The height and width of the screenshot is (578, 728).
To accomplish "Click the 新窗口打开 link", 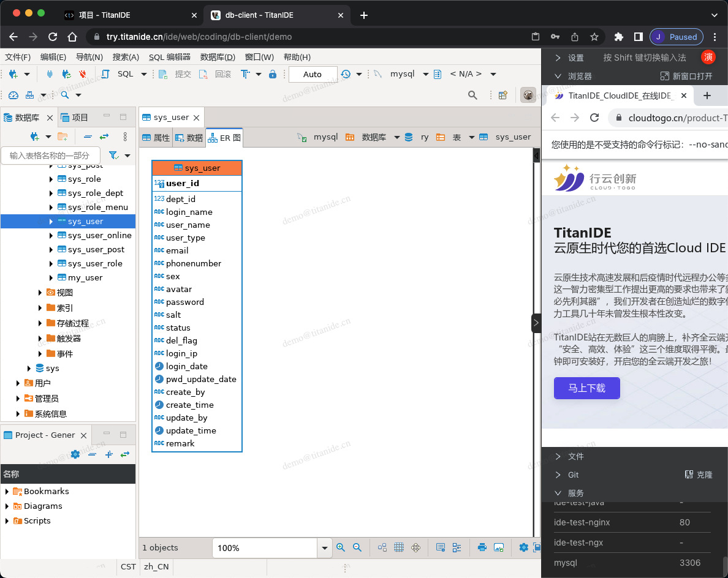I will 686,76.
